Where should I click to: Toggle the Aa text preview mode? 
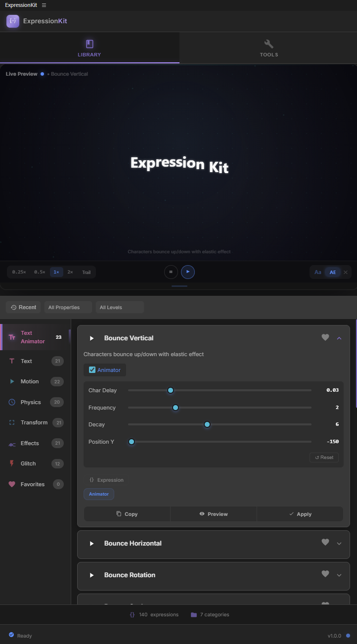318,272
